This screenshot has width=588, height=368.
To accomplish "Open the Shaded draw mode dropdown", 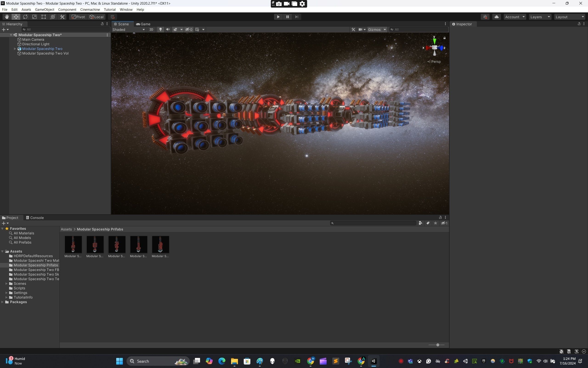I will point(129,29).
